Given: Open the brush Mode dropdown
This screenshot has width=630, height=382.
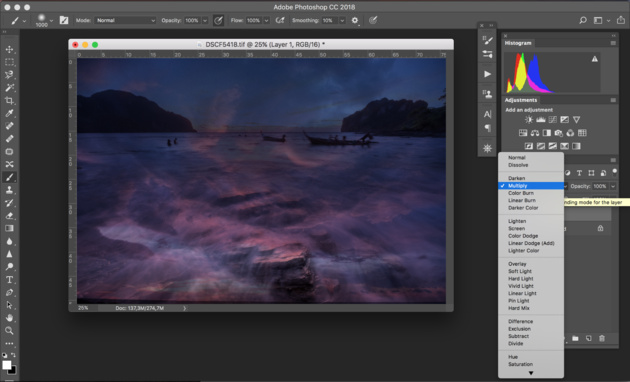Looking at the screenshot, I should click(125, 20).
